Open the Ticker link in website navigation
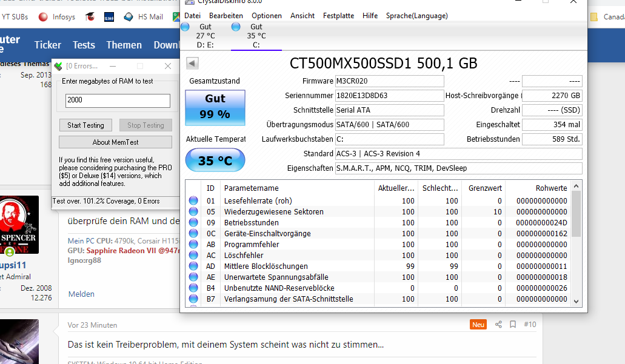The height and width of the screenshot is (364, 625). (48, 45)
